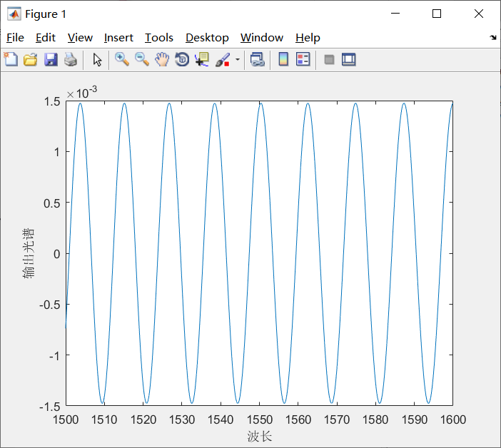This screenshot has width=501, height=448.
Task: Show plot tools and dock figure
Action: (x=349, y=60)
